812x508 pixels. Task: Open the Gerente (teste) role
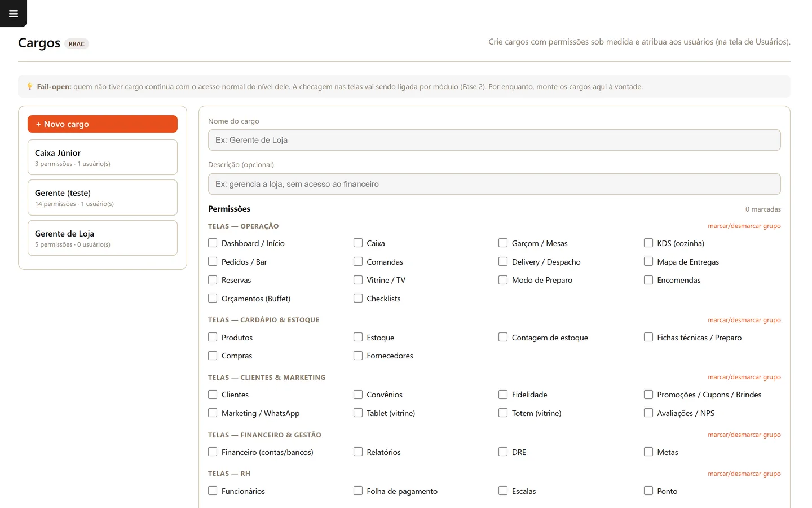coord(103,198)
